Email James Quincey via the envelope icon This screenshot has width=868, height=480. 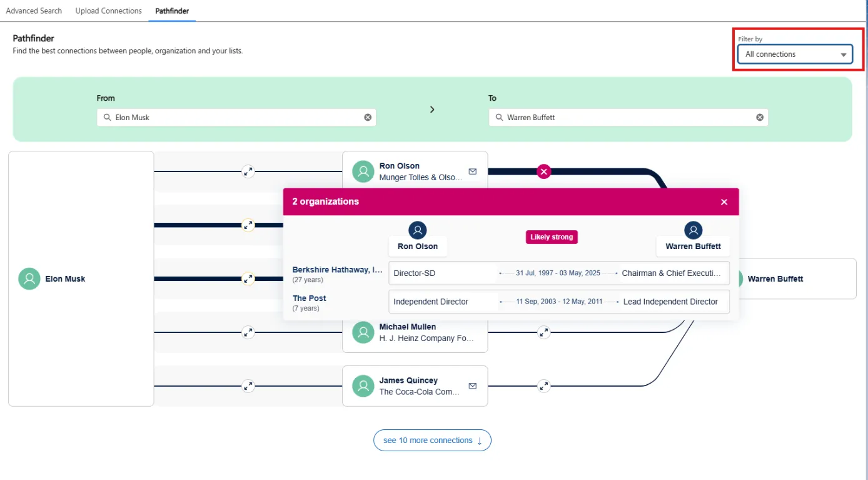pos(473,386)
